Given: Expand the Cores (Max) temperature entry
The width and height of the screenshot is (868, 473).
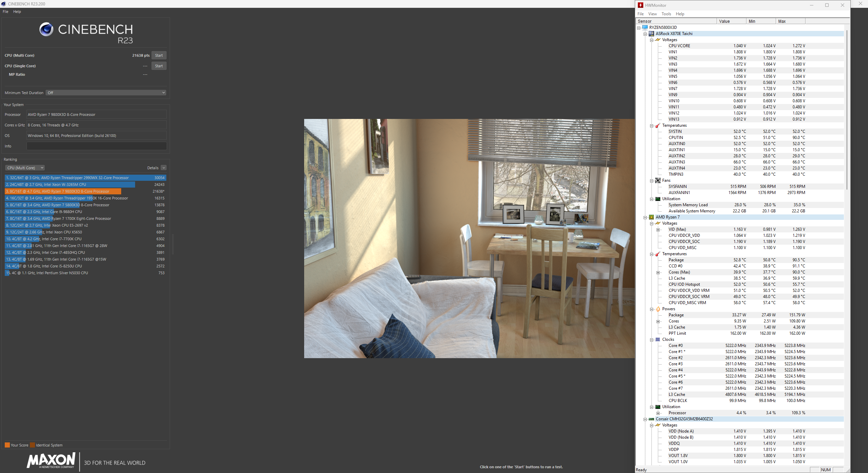Looking at the screenshot, I should (x=658, y=273).
